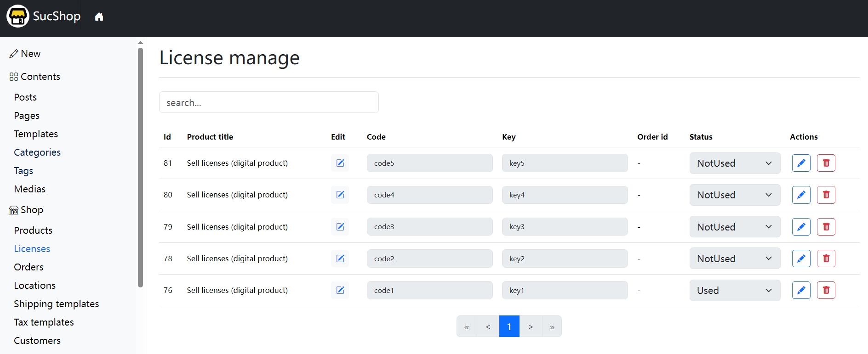The width and height of the screenshot is (868, 354).
Task: Jump to last page with » button
Action: click(552, 326)
